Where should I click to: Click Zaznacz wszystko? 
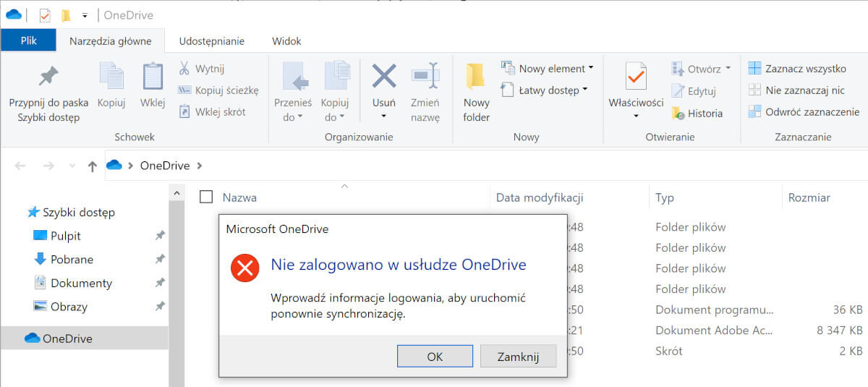(x=797, y=69)
